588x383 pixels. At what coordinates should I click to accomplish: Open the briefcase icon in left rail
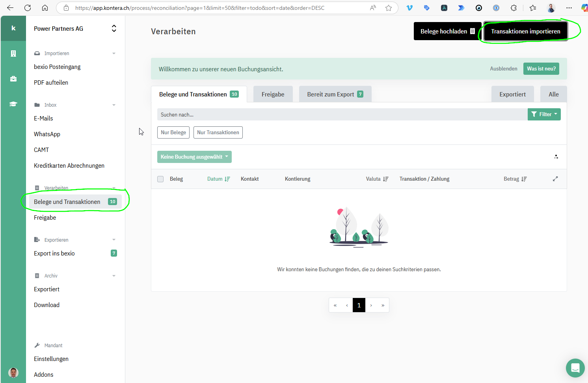13,79
